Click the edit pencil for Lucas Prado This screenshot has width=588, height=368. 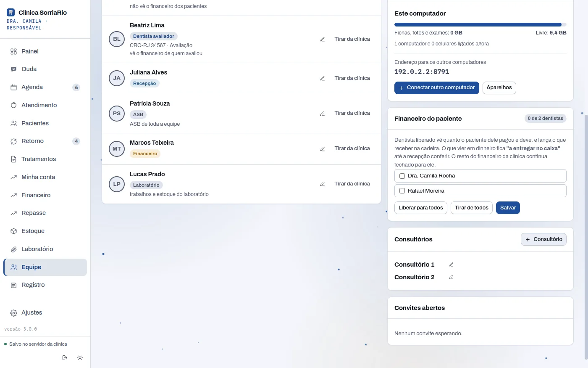point(322,184)
